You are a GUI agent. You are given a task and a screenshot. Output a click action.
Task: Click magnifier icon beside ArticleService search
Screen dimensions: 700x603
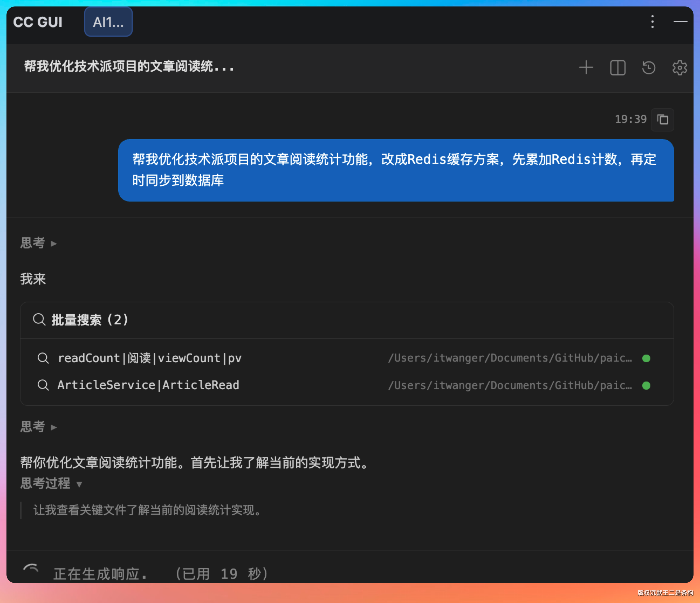point(43,385)
